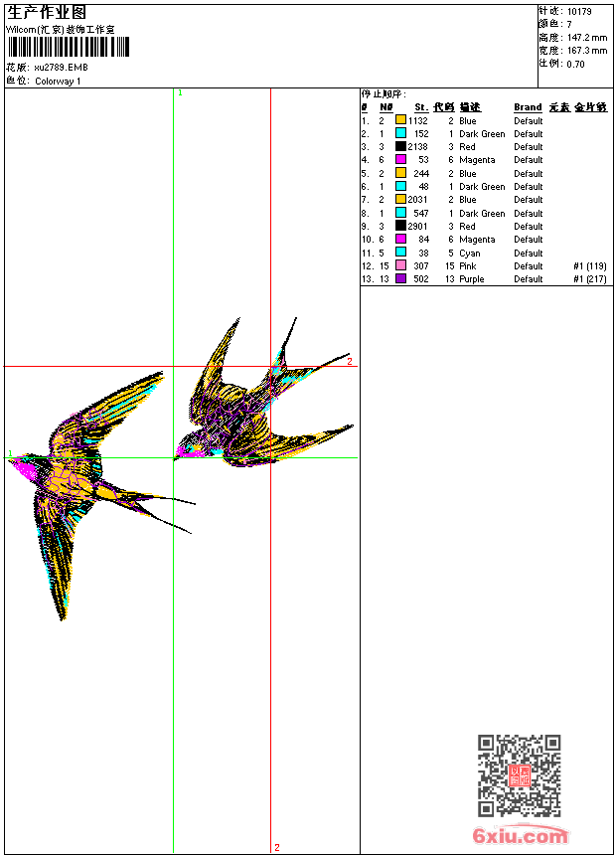Select stitch count 502 in row 13
The image size is (616, 855).
coord(421,279)
